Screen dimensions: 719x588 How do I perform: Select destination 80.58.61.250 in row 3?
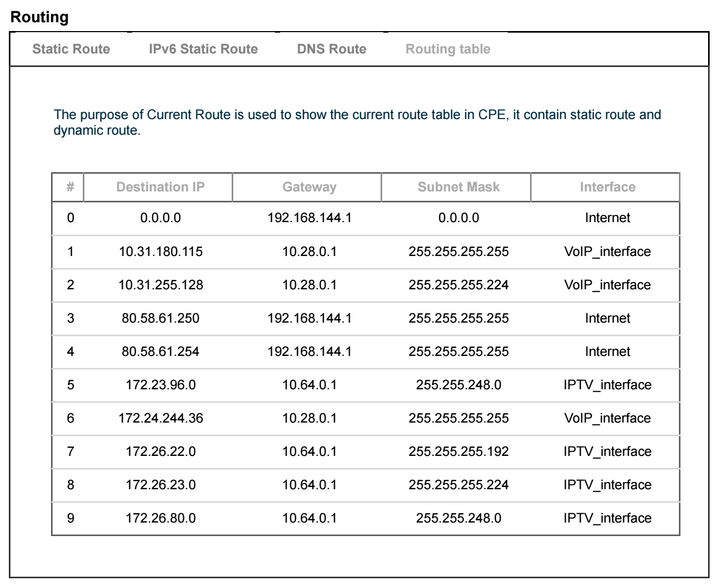[160, 319]
